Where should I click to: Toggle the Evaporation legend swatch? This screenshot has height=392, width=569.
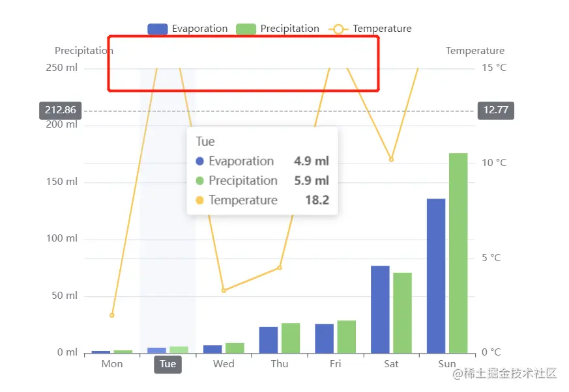[158, 29]
